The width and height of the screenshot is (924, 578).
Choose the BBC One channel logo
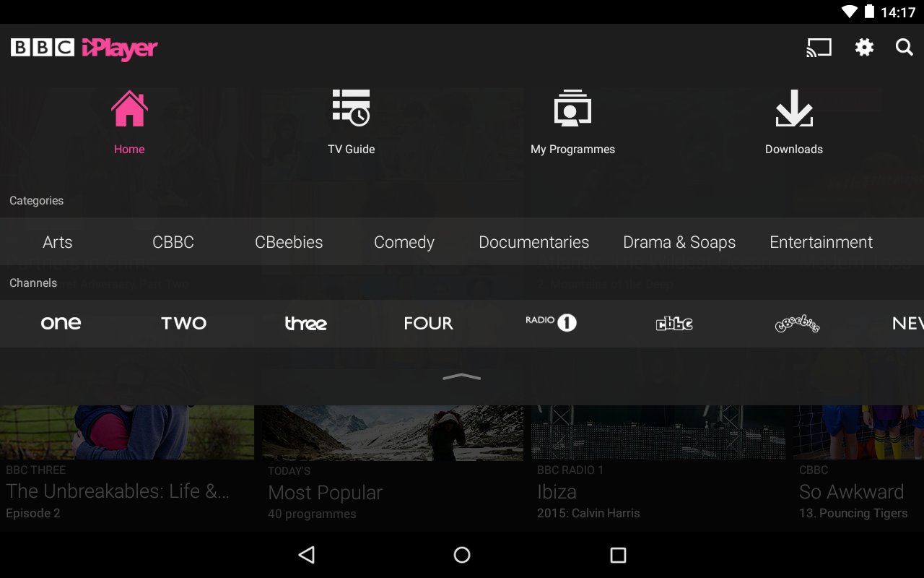[x=61, y=323]
